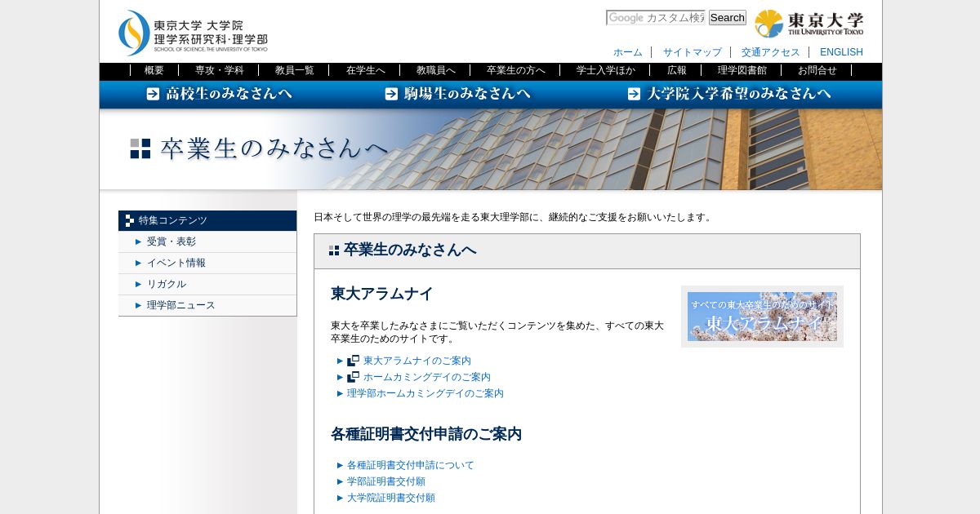This screenshot has width=980, height=514.
Task: Select 専攻・学科 in the navigation bar
Action: 219,70
